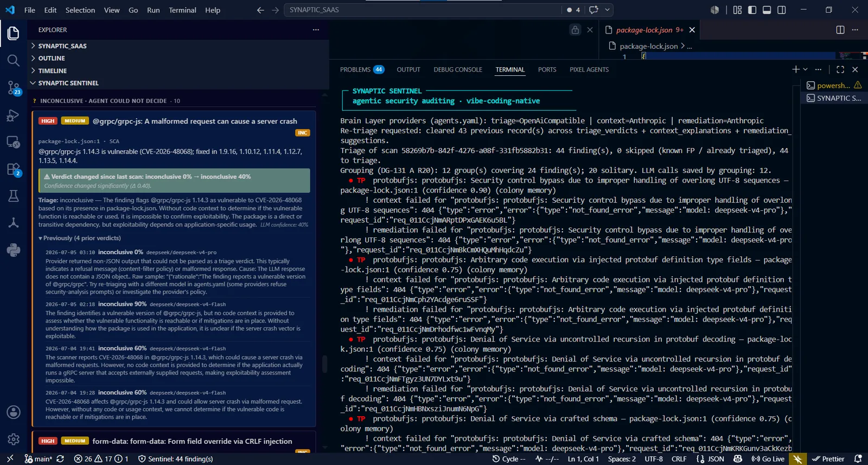
Task: Open the Manage gear icon
Action: (x=14, y=439)
